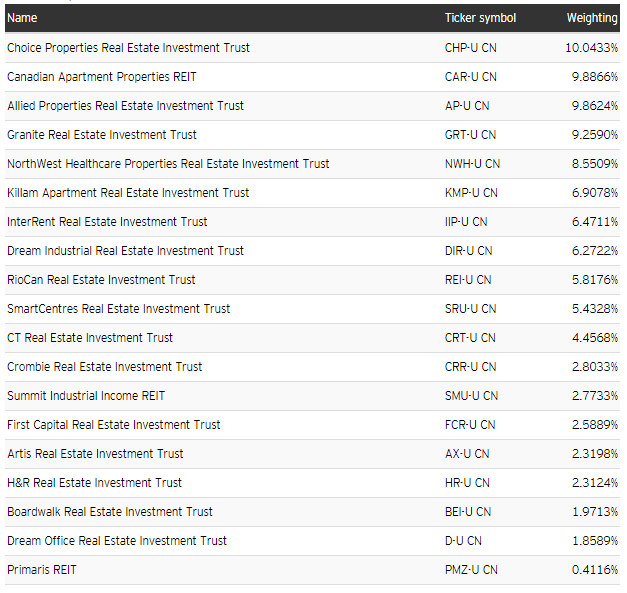
Task: Select Choice Properties Real Estate Investment Trust
Action: click(x=128, y=48)
